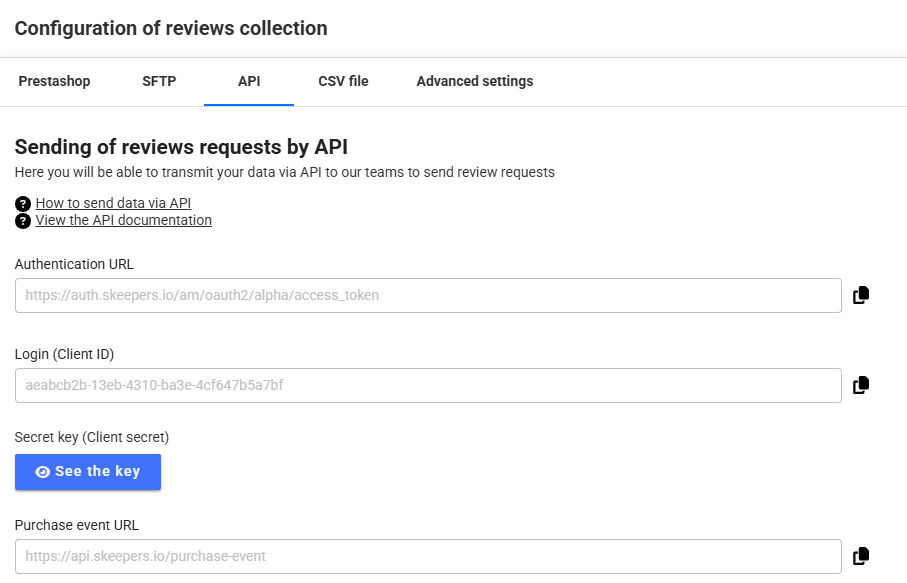
Task: Switch to the Prestashop tab
Action: 54,81
